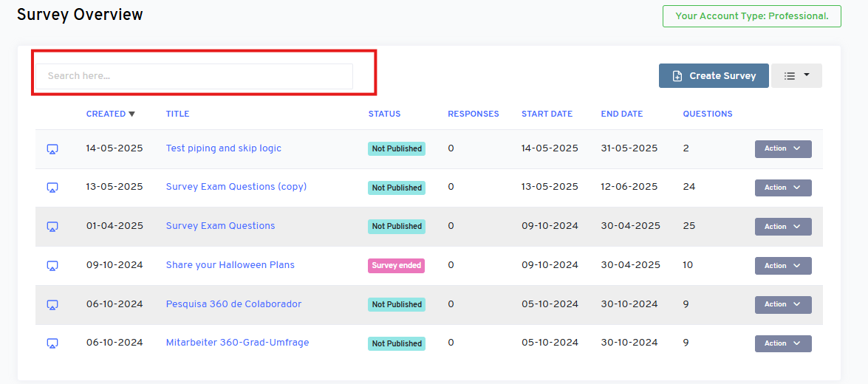Click the preview icon for Pesquisa 360 de Colaborador
The image size is (868, 384).
pos(52,304)
